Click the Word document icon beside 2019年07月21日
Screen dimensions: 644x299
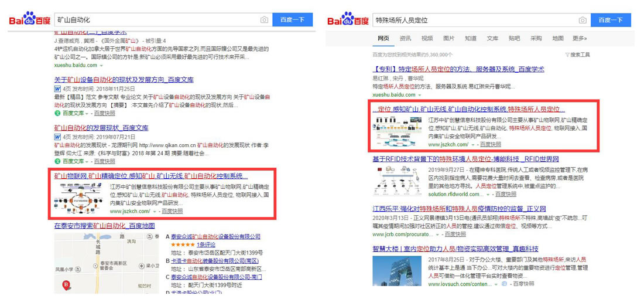click(x=57, y=137)
